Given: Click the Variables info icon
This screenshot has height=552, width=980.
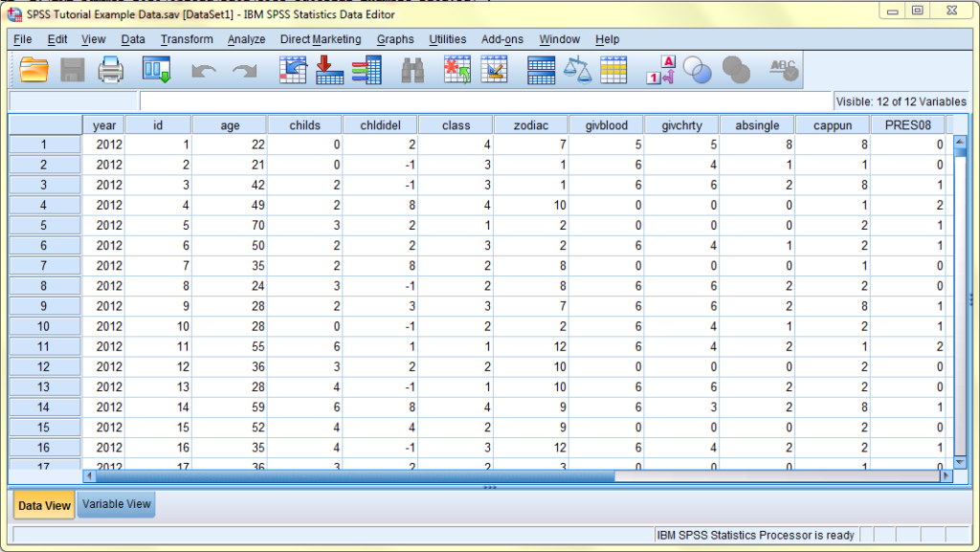Looking at the screenshot, I should [367, 70].
